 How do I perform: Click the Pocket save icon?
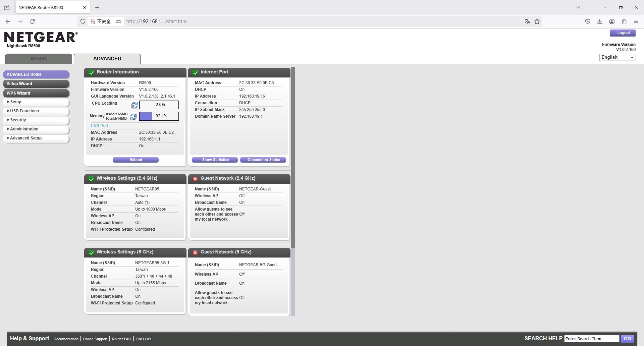588,21
